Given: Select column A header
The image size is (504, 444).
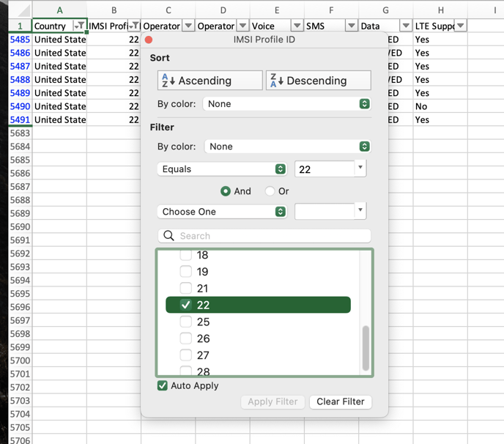Looking at the screenshot, I should pyautogui.click(x=59, y=10).
